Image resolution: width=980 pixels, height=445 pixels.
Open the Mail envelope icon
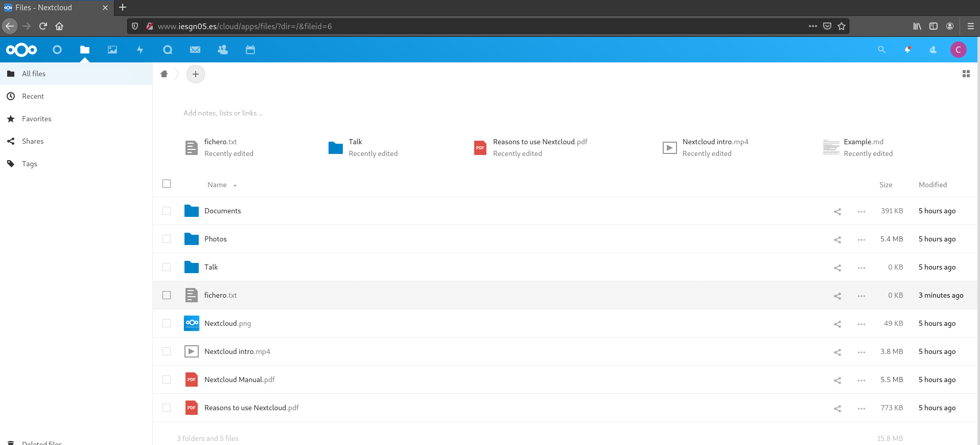pyautogui.click(x=195, y=50)
